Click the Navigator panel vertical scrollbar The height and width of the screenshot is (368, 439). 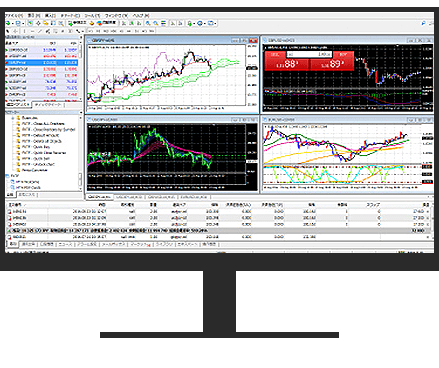click(x=80, y=152)
